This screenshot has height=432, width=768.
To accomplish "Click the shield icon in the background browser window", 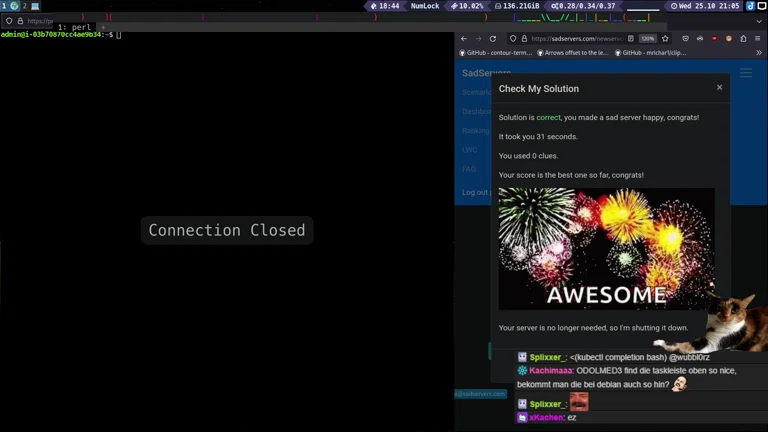I will click(9, 21).
